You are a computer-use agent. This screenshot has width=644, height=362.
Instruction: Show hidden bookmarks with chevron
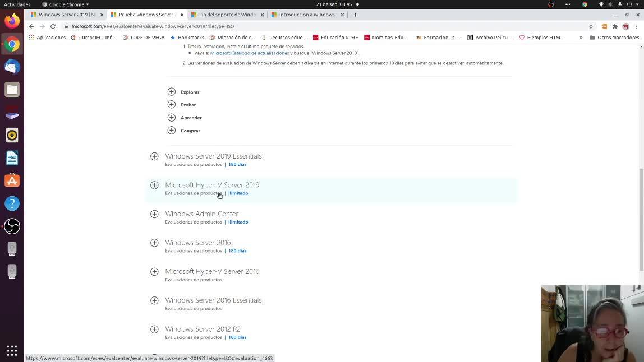pyautogui.click(x=581, y=38)
